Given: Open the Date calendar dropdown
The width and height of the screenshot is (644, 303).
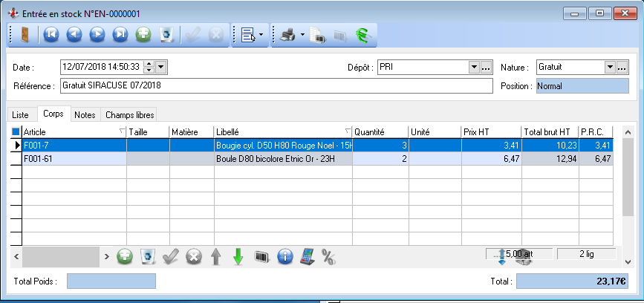Looking at the screenshot, I should (162, 68).
